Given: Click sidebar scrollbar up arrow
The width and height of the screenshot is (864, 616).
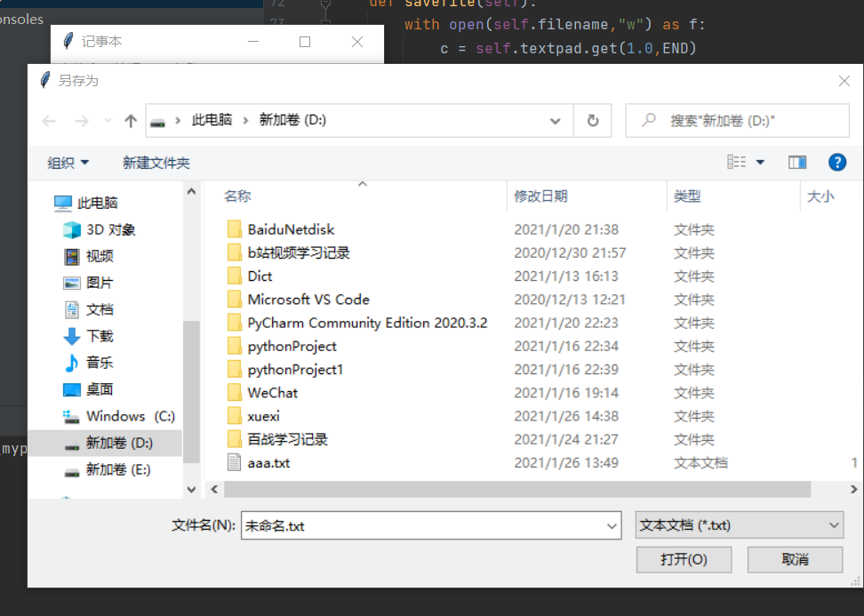Looking at the screenshot, I should pos(191,192).
